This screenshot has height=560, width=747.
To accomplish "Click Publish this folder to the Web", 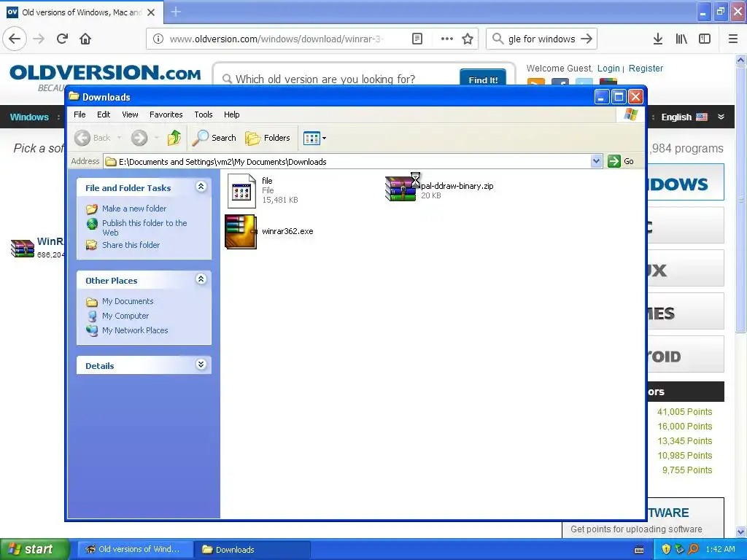I will click(x=144, y=227).
